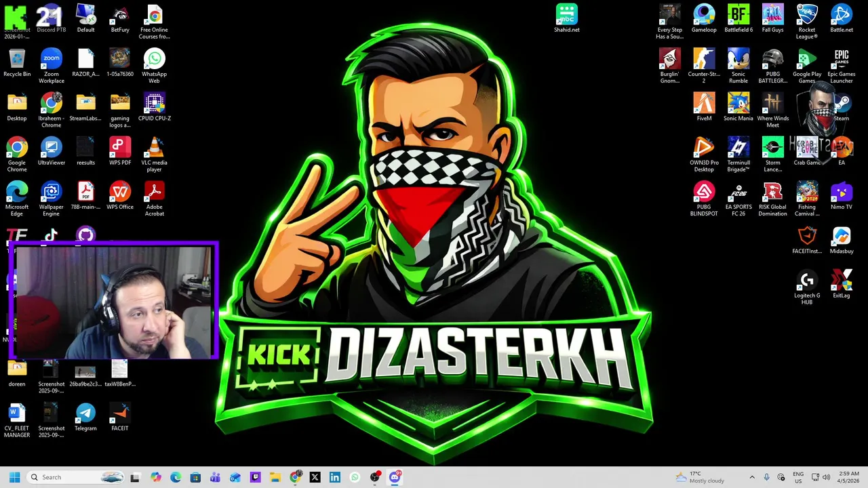Open the Shahid.net shortcut
Viewport: 868px width, 488px height.
[567, 19]
